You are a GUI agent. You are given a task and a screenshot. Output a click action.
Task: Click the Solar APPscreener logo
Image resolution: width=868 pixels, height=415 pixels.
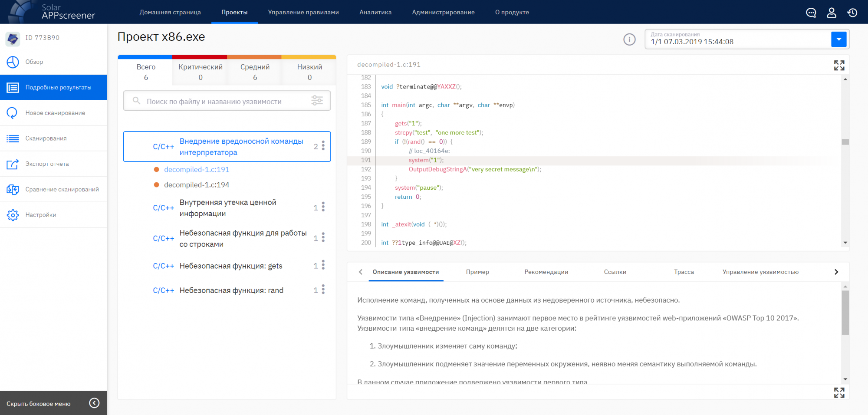[51, 12]
